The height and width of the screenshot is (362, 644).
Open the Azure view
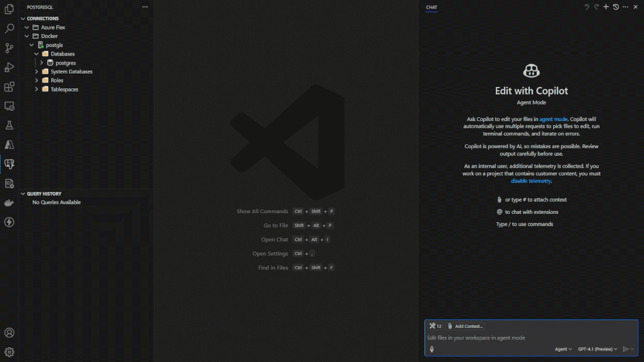[x=9, y=144]
